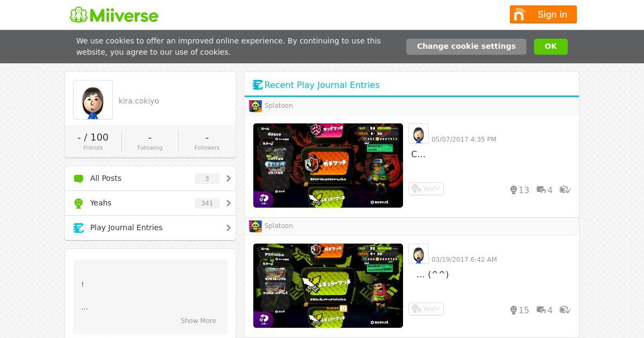Viewport: 644px width, 338px height.
Task: Click the journal icon beside Recent Play Journal Entries
Action: [x=258, y=85]
